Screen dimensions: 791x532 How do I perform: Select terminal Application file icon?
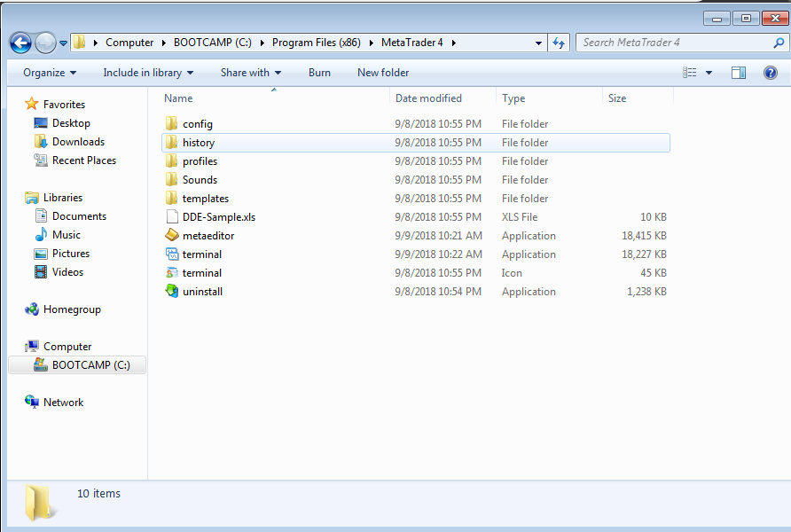(x=172, y=254)
